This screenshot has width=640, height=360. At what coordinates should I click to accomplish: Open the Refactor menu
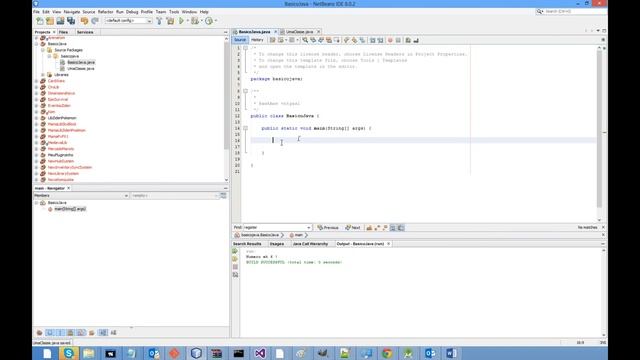105,12
